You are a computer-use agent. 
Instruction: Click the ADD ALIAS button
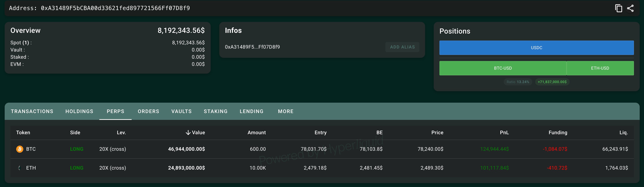[x=402, y=47]
